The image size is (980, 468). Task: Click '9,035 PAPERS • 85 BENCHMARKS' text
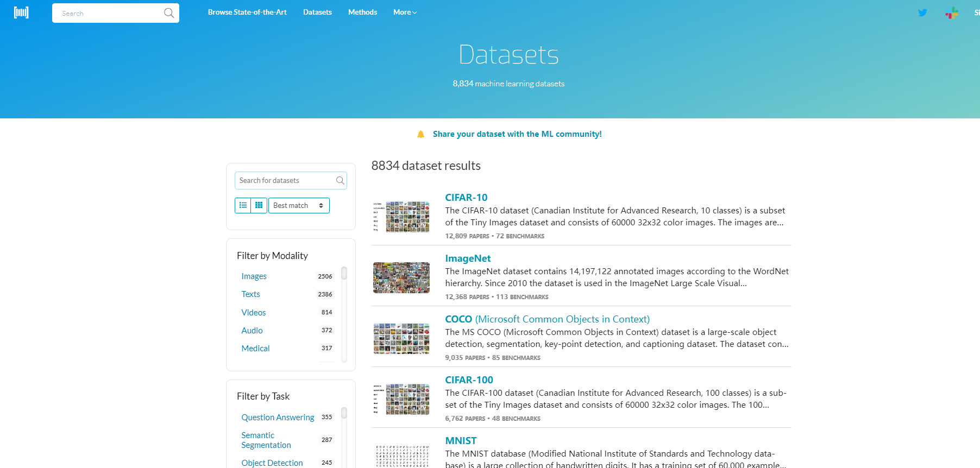point(493,358)
